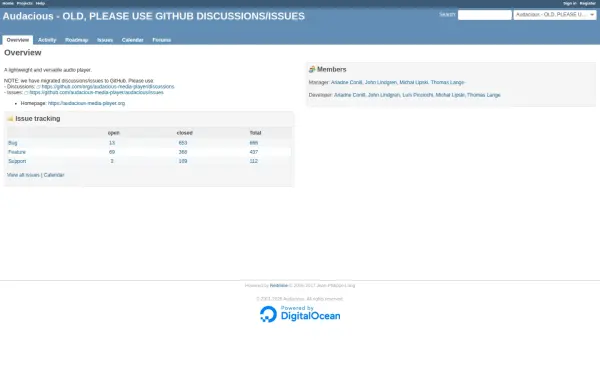Screen dimensions: 600x375
Task: Click View all issues link
Action: [x=23, y=175]
